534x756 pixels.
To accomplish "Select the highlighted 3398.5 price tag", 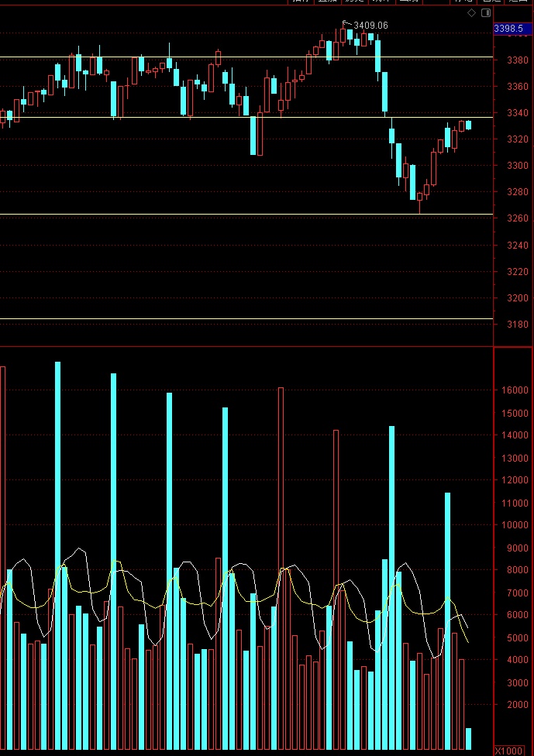I will (x=512, y=29).
